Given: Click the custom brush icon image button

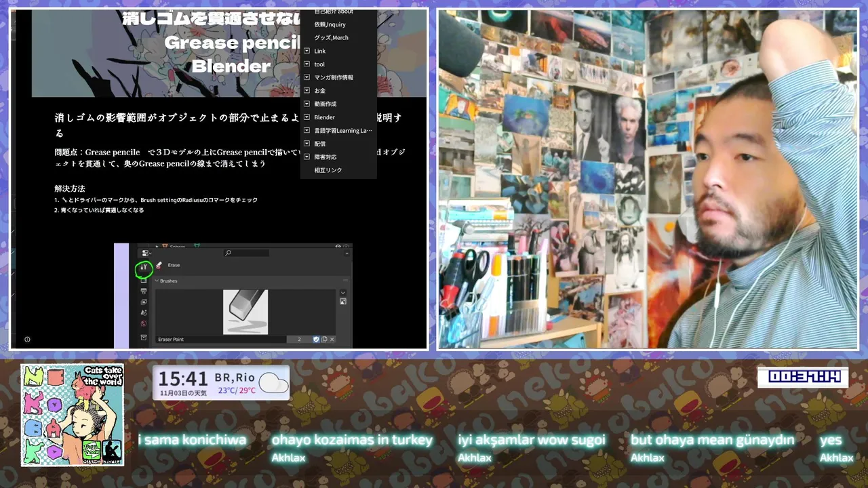Looking at the screenshot, I should click(x=343, y=302).
